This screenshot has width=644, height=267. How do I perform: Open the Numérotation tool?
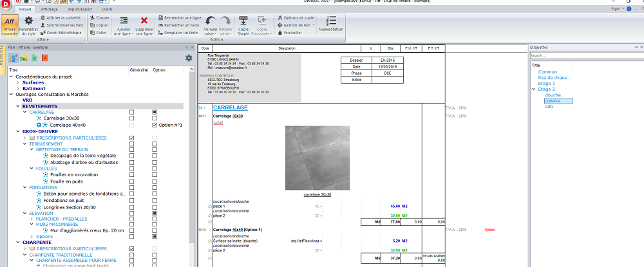[x=330, y=24]
